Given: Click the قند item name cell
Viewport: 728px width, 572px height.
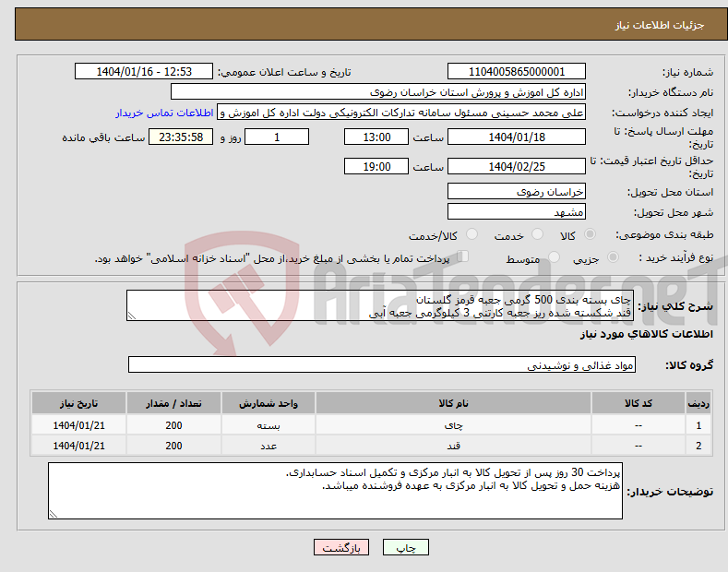Looking at the screenshot, I should click(454, 446).
